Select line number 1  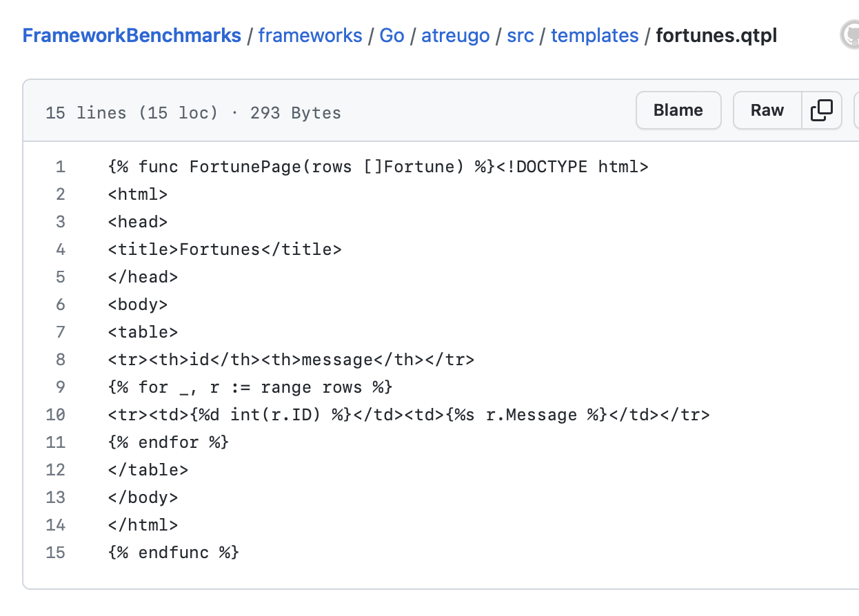(x=61, y=167)
